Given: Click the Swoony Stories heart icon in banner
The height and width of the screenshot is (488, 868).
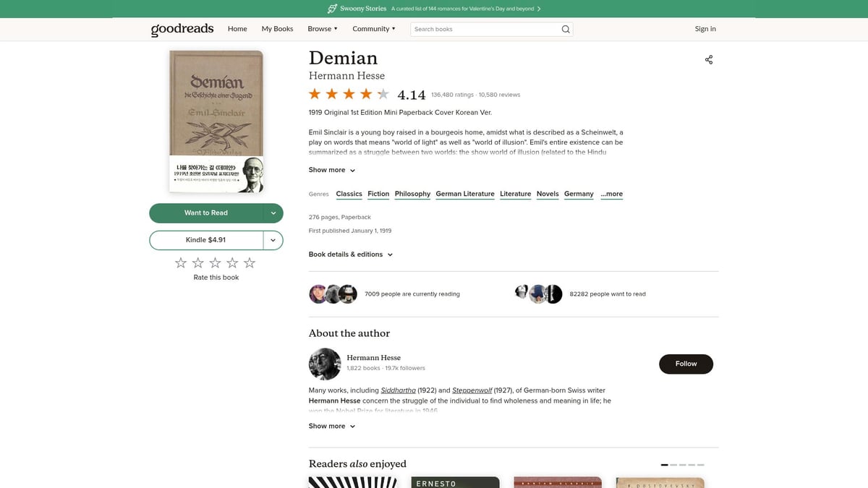Looking at the screenshot, I should click(332, 9).
